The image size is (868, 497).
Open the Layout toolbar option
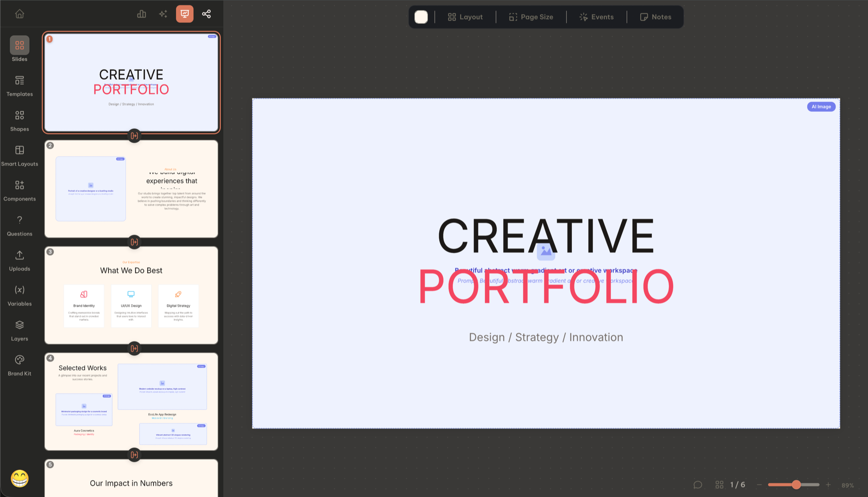pyautogui.click(x=465, y=17)
